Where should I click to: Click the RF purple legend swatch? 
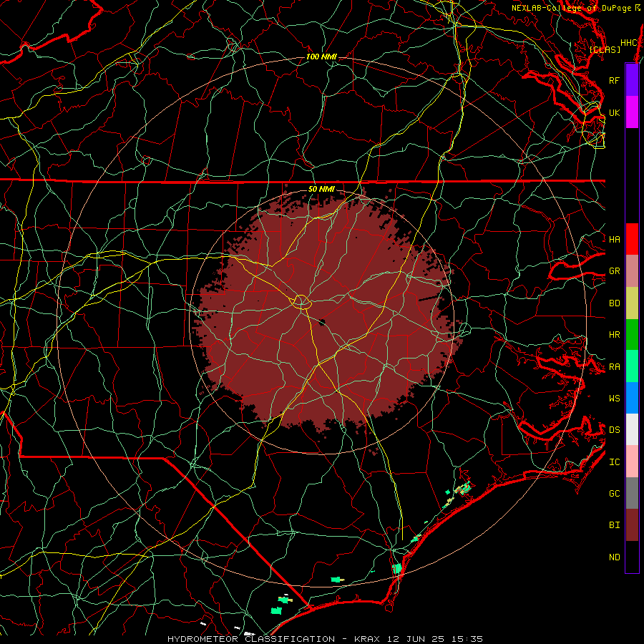[x=632, y=80]
